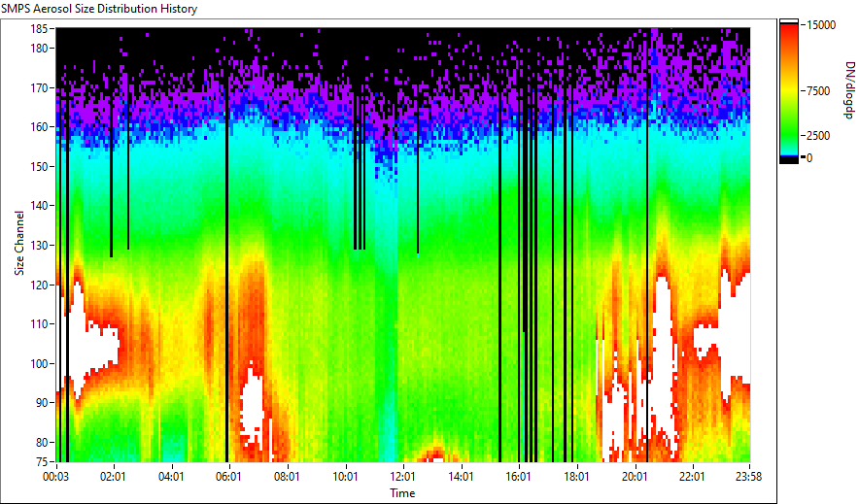The image size is (859, 504).
Task: Click the 23:58 time axis label
Action: 749,477
